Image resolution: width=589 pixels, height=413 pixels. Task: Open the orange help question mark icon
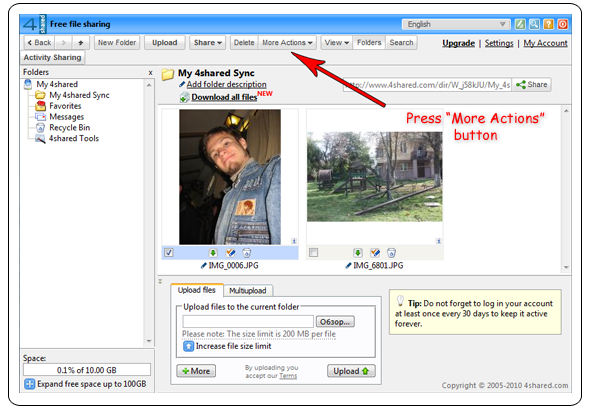(x=548, y=24)
